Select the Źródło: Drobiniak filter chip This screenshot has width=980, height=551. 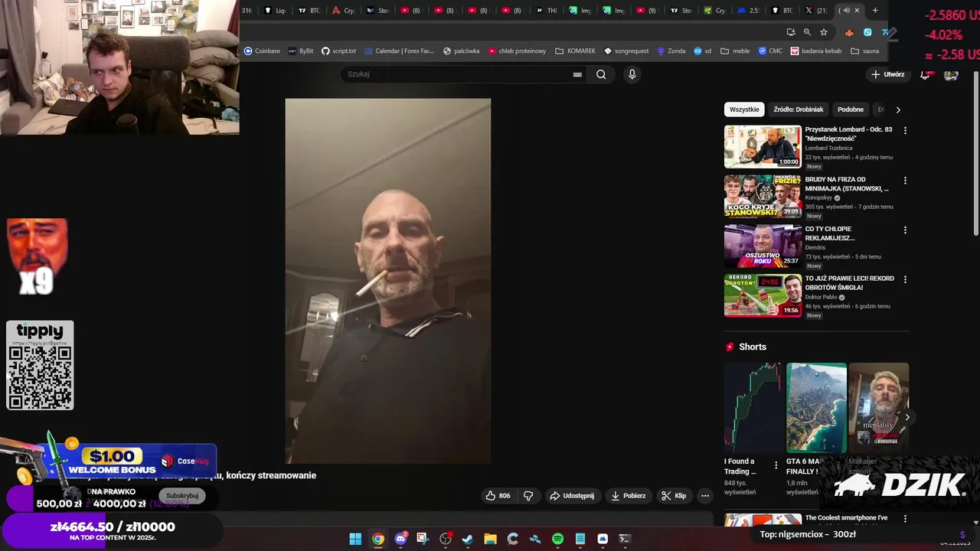[798, 109]
